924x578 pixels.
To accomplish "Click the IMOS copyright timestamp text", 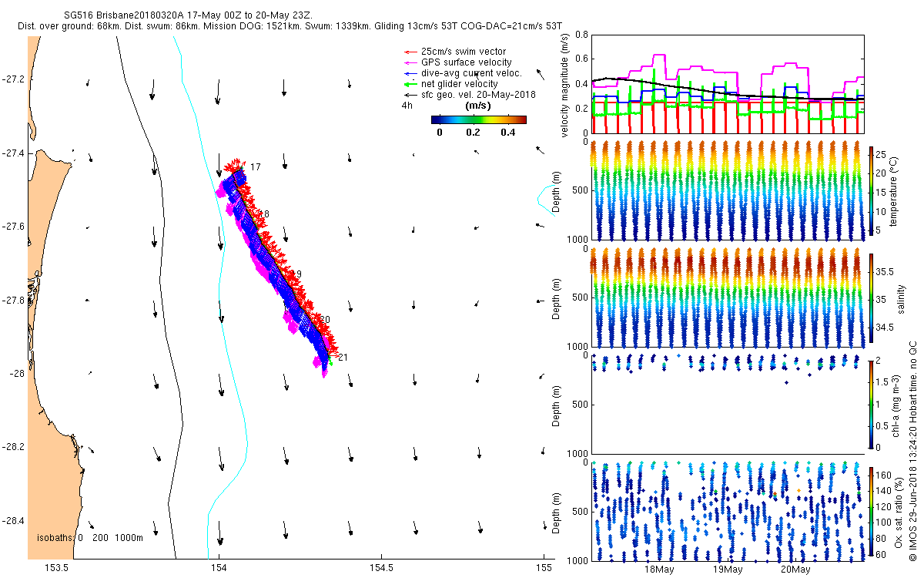I will (913, 452).
